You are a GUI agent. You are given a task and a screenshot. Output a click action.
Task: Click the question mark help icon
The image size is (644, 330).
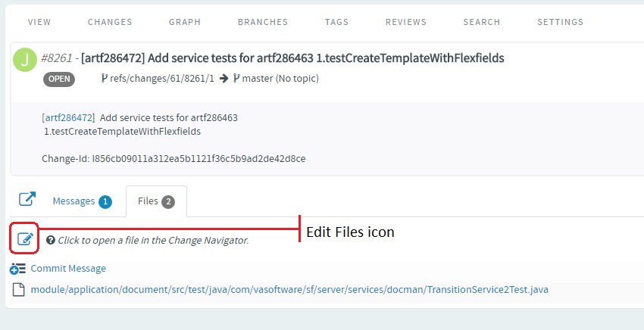51,240
